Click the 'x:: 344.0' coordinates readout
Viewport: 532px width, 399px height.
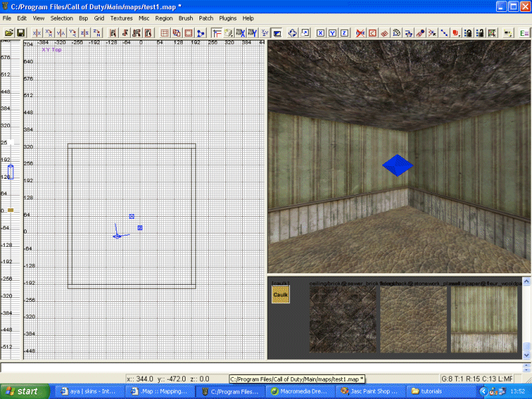tap(140, 379)
